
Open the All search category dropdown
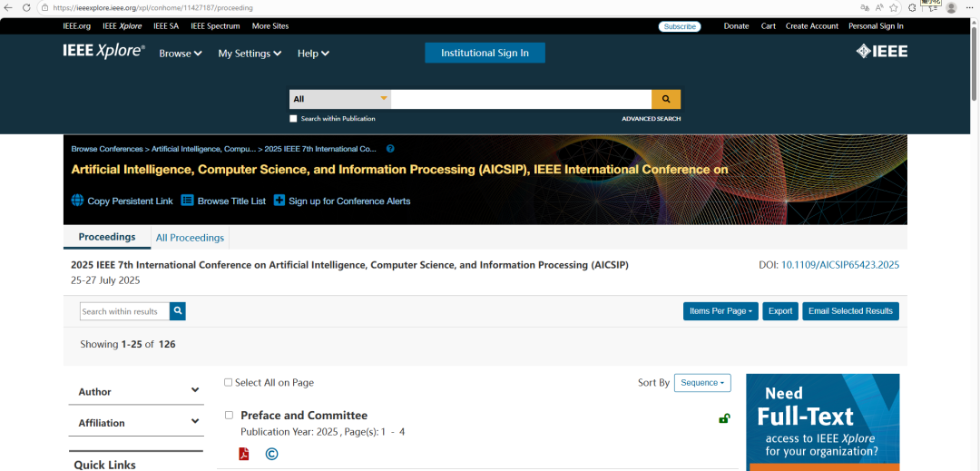(x=340, y=99)
